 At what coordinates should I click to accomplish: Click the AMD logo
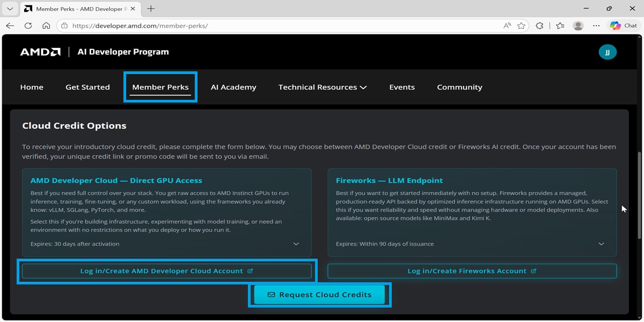pos(40,52)
